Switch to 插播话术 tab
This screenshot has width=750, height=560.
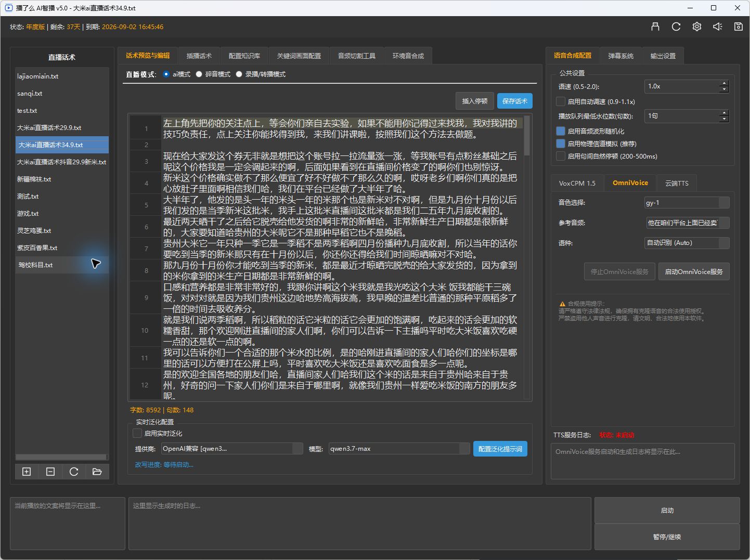(199, 56)
